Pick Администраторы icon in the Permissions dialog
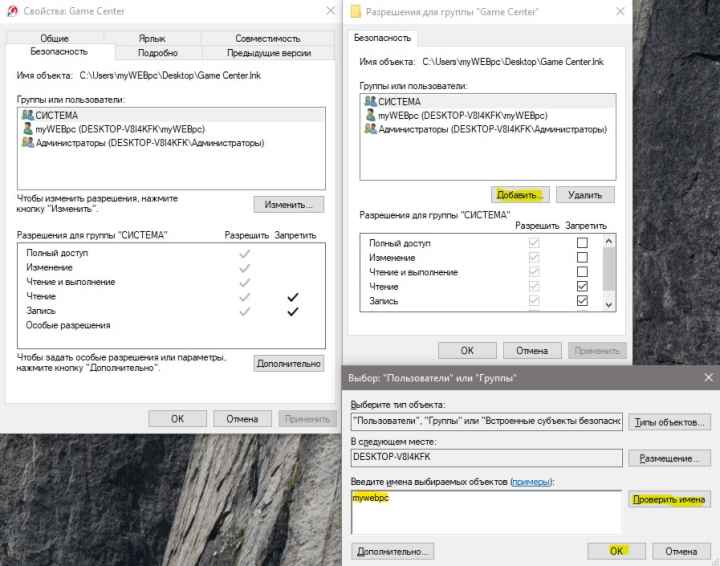 click(370, 129)
